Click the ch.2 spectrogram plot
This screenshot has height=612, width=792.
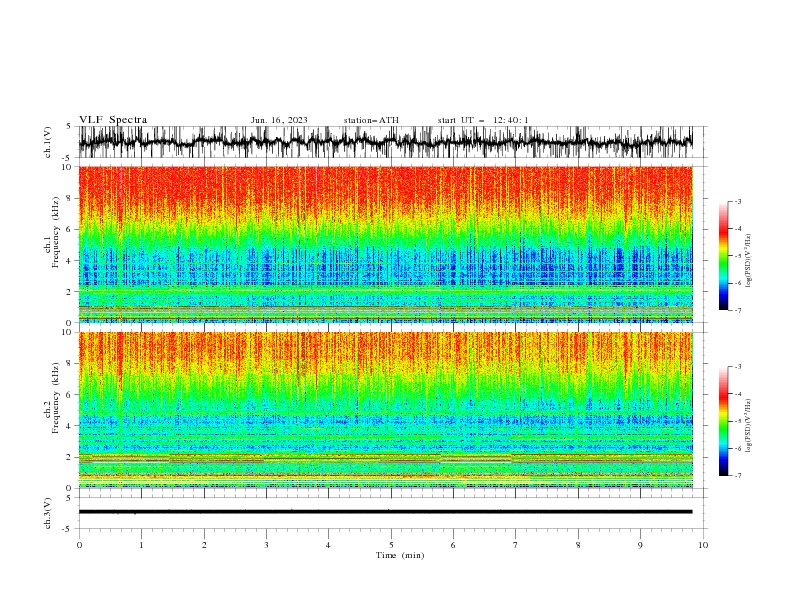[386, 410]
